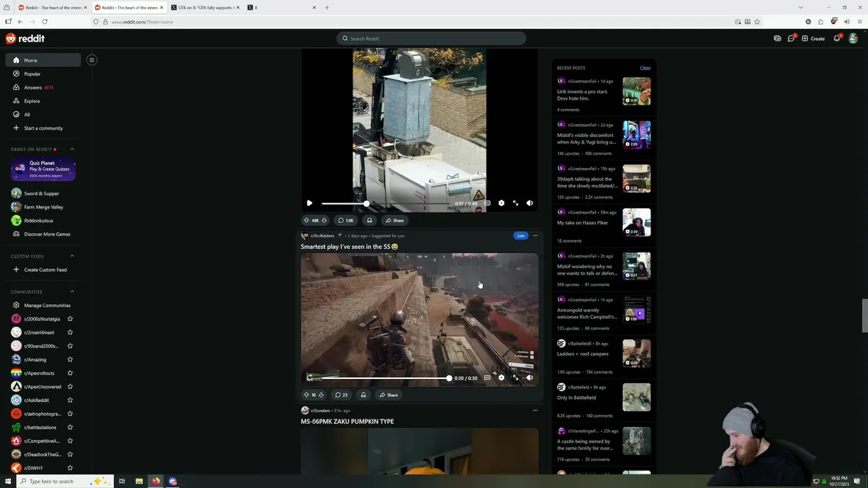Open overflow menu on the Gundam post
This screenshot has width=868, height=488.
tap(535, 410)
